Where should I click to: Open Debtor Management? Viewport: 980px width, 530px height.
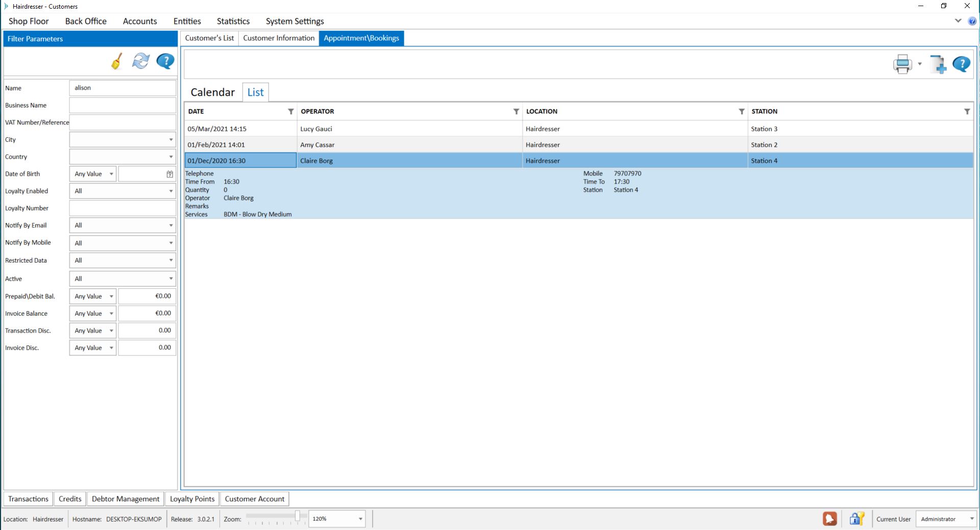[126, 499]
